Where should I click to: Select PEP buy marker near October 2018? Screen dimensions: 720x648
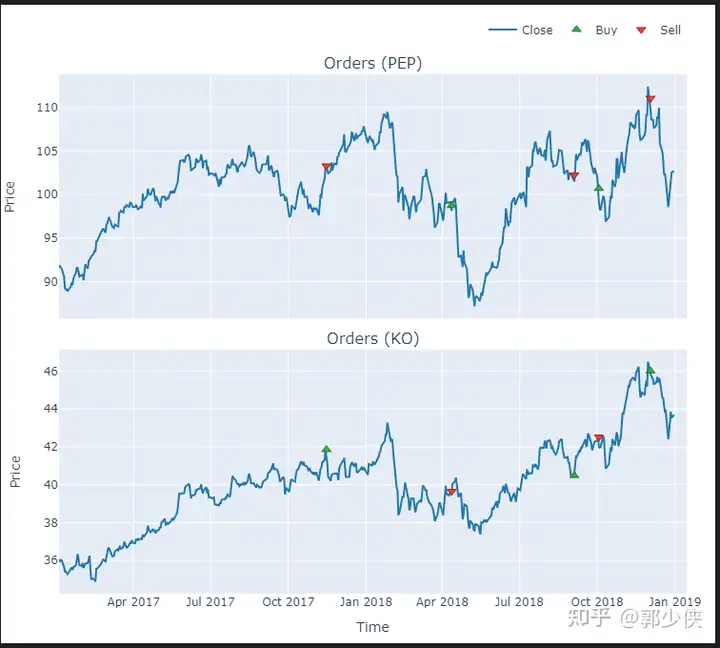[598, 187]
